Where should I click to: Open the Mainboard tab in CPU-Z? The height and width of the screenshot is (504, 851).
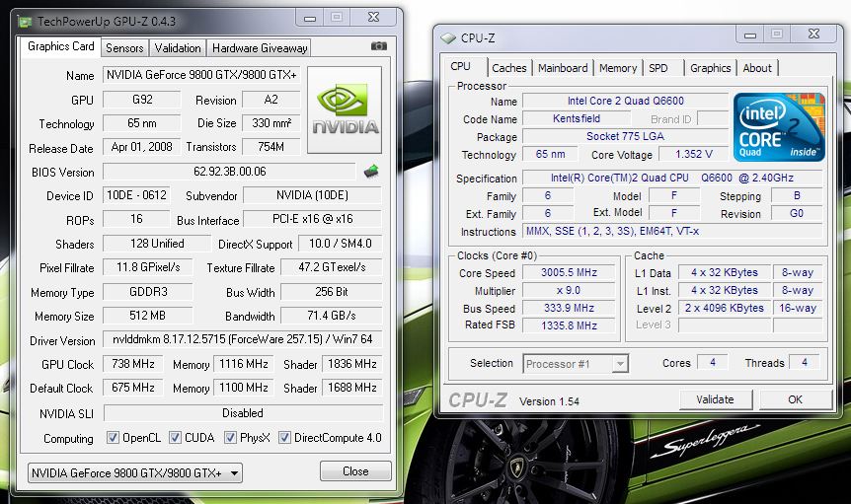563,68
